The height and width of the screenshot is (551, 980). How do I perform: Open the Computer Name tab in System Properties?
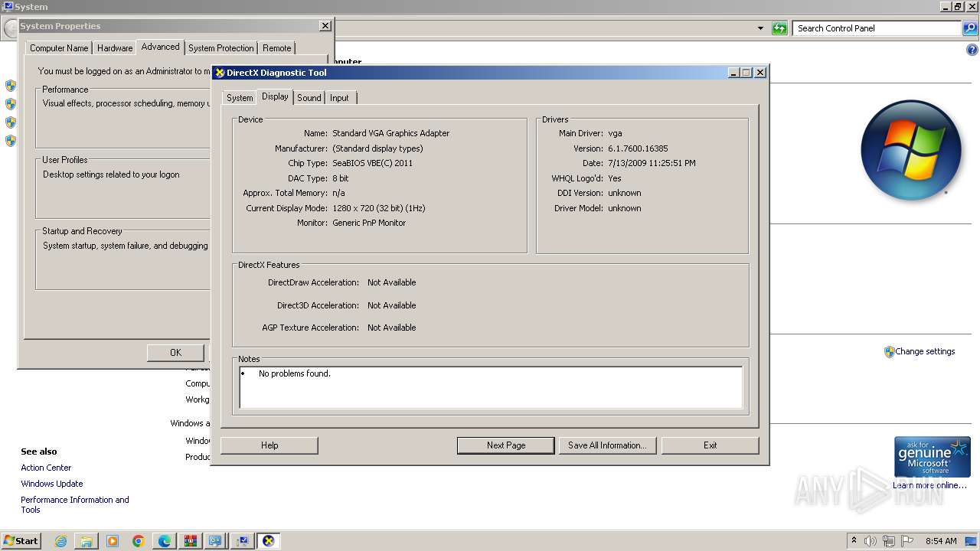(59, 48)
